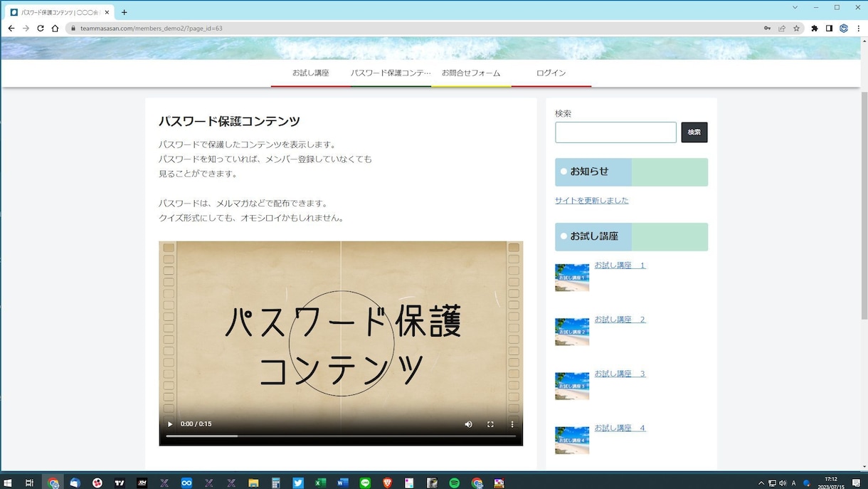Open Brave browser from the taskbar
This screenshot has height=489, width=868.
tap(388, 483)
